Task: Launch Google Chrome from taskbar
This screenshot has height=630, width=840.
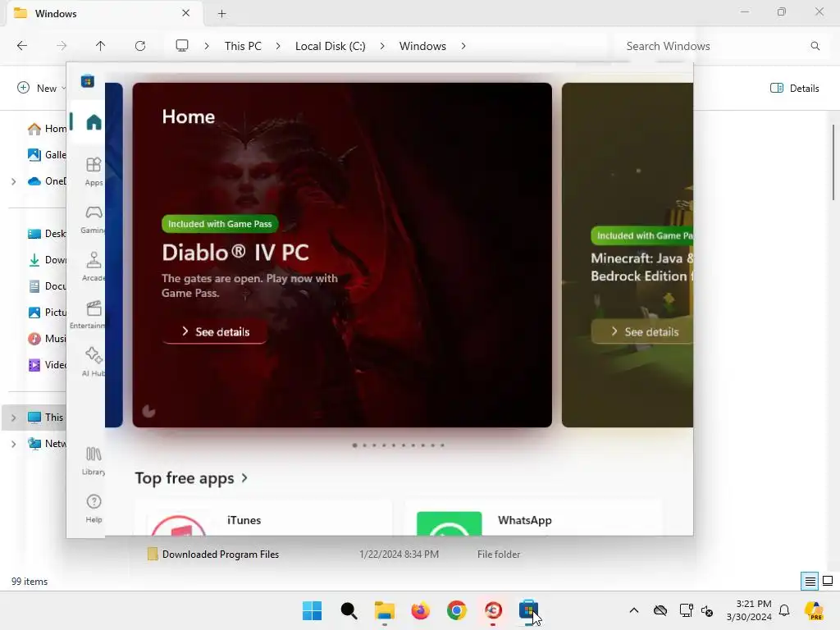Action: (x=457, y=610)
